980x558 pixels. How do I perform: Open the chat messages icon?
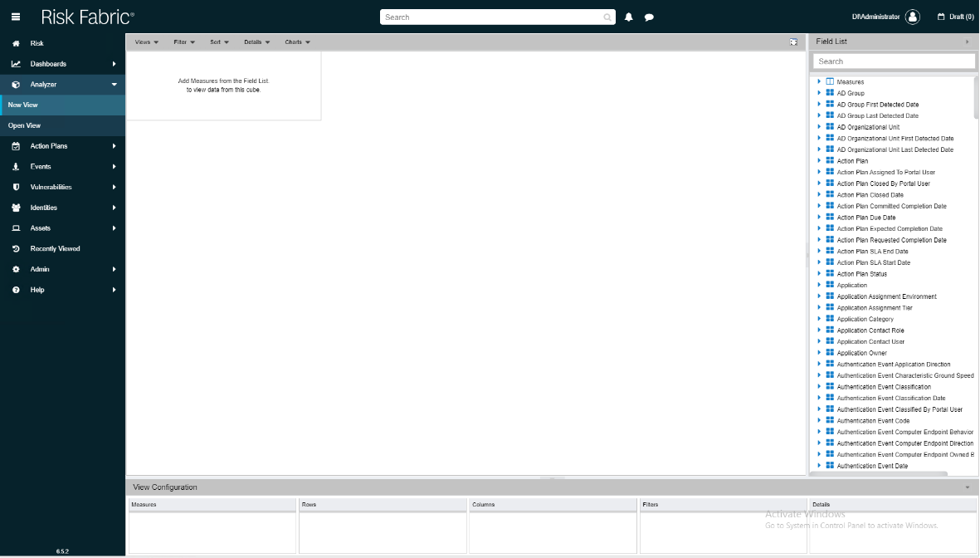[649, 17]
